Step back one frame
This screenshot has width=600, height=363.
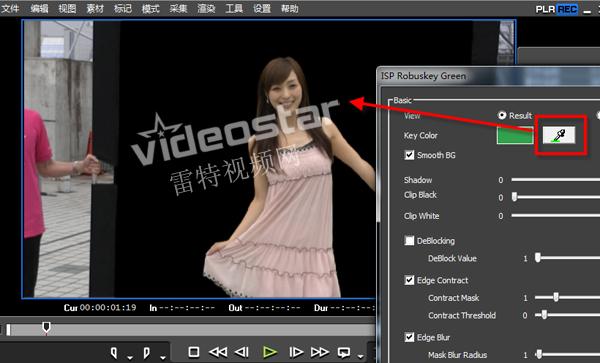point(242,352)
